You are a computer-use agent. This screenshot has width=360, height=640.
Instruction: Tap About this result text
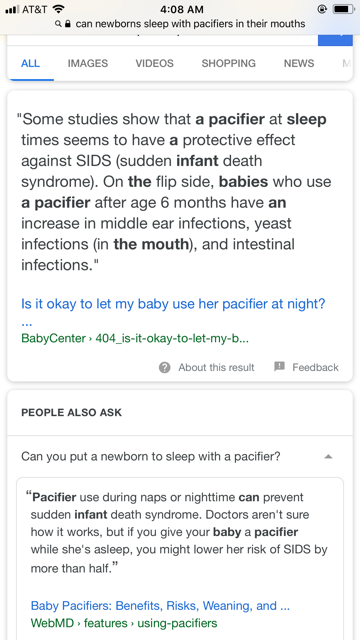point(216,367)
